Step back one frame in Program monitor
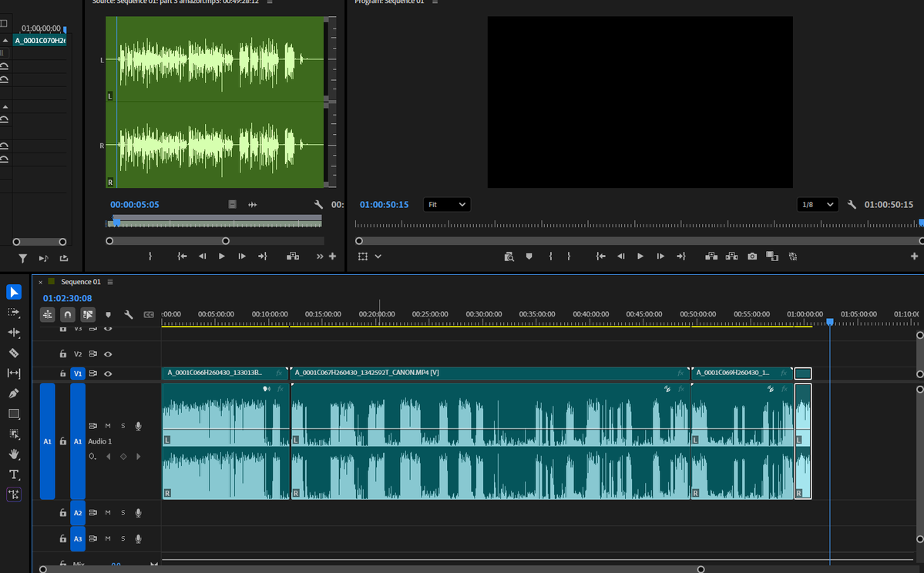The image size is (924, 573). pyautogui.click(x=620, y=256)
